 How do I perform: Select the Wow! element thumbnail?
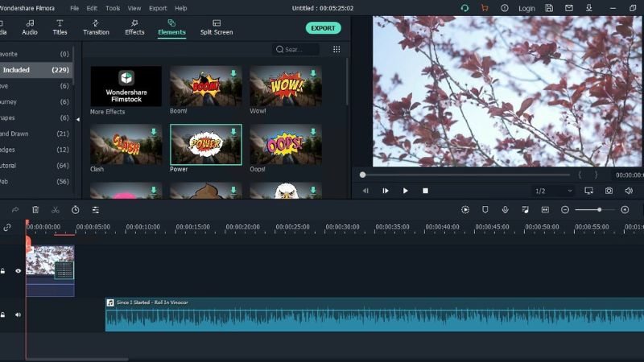click(286, 86)
